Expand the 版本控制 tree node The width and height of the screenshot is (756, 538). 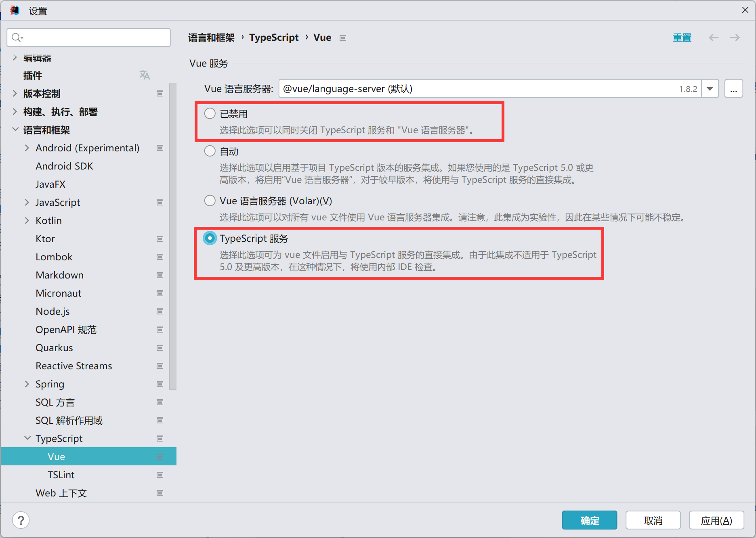pyautogui.click(x=15, y=94)
